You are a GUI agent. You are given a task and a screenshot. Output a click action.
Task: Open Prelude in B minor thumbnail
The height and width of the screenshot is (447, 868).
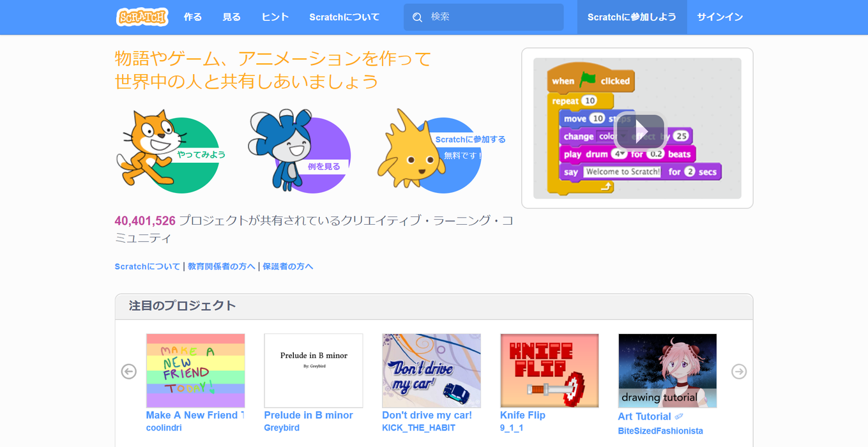coord(314,370)
